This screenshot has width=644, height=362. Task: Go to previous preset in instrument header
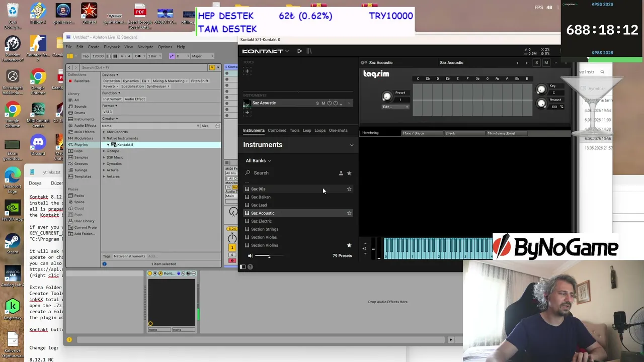[x=517, y=63]
